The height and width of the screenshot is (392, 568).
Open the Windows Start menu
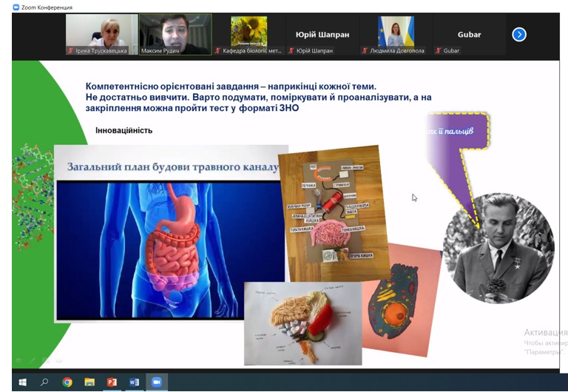click(x=22, y=382)
